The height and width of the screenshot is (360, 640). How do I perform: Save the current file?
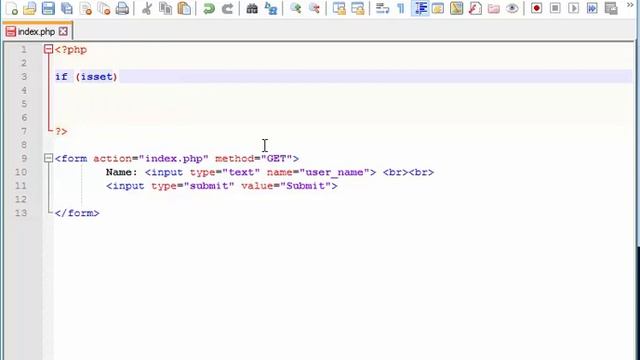[48, 8]
